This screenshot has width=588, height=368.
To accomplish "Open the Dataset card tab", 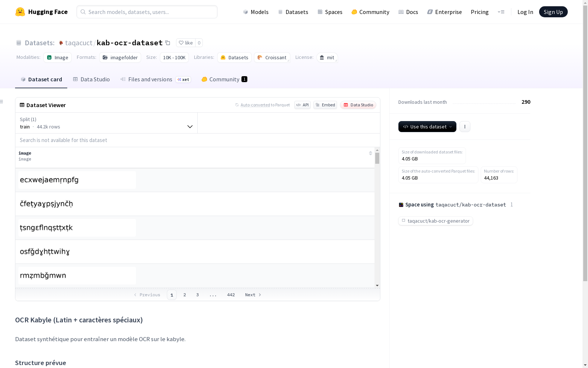I will pos(41,79).
